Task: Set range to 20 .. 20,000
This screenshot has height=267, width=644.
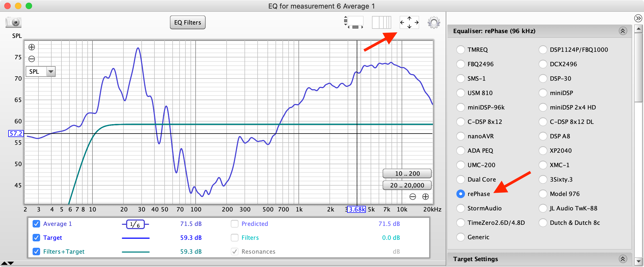Action: [x=407, y=185]
